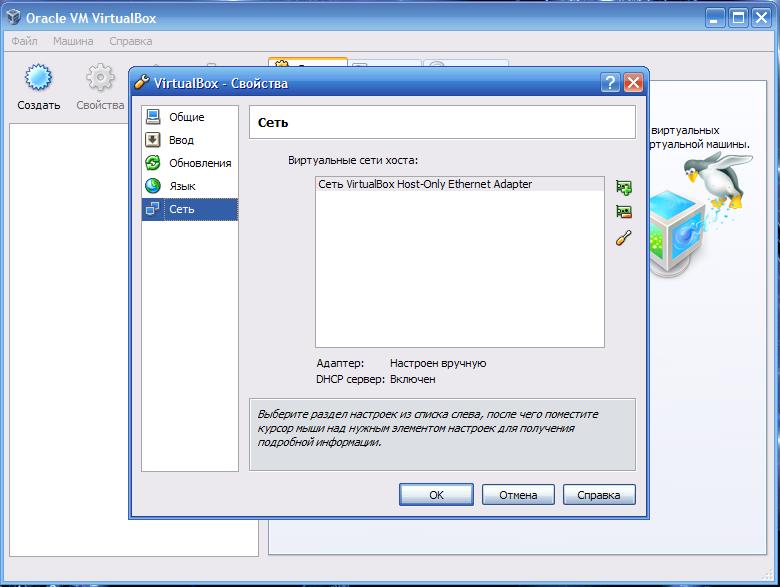Select VirtualBox Host-Only Ethernet Adapter entry
The image size is (780, 587).
pyautogui.click(x=460, y=184)
